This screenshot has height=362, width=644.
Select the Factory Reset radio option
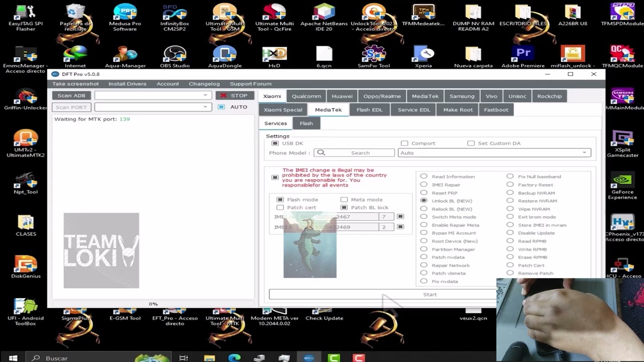click(510, 185)
